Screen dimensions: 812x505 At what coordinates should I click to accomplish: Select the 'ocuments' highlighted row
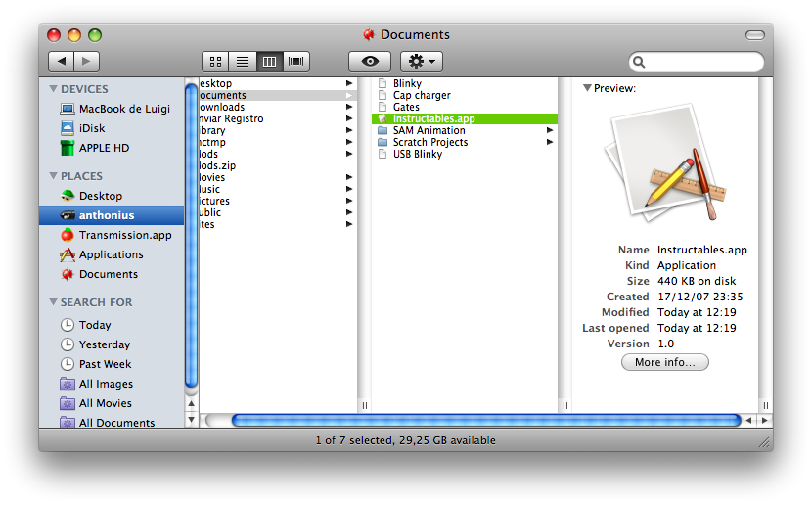tap(278, 95)
